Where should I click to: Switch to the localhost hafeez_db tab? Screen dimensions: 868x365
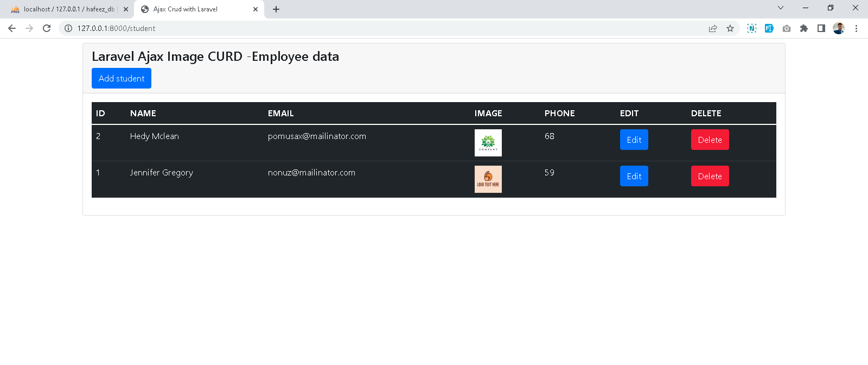(x=67, y=9)
